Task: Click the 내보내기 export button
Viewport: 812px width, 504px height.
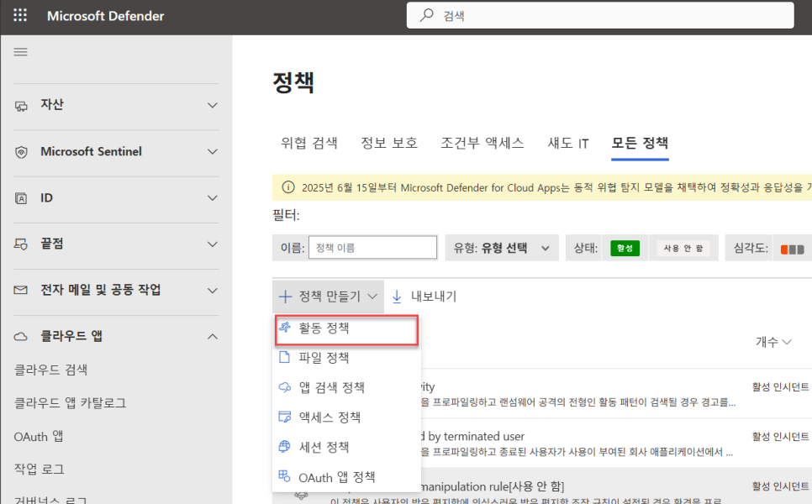Action: click(424, 297)
